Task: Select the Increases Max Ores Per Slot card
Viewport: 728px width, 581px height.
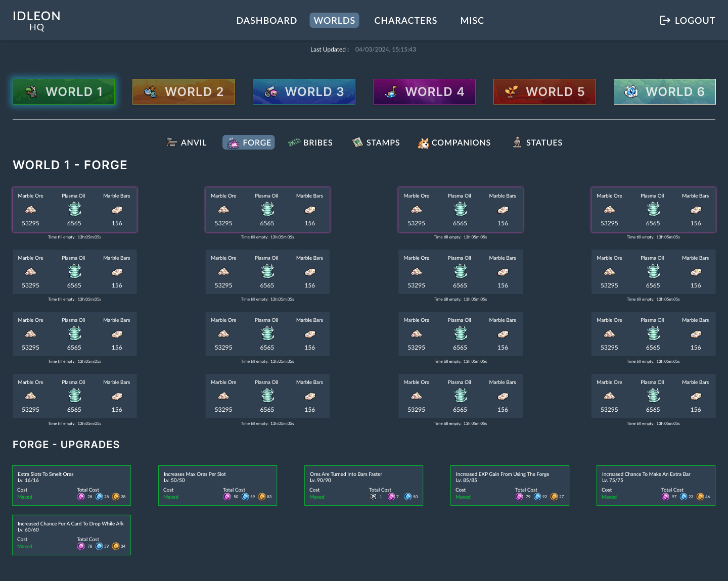Action: (218, 486)
